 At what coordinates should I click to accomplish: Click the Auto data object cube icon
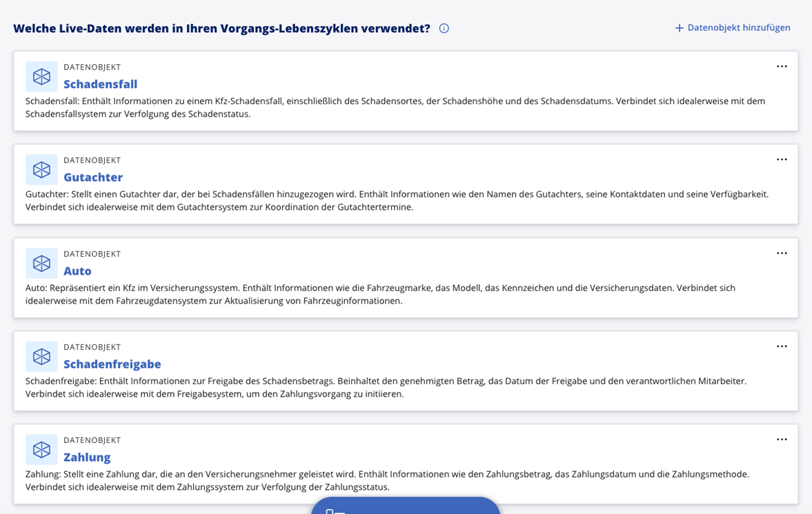[41, 264]
